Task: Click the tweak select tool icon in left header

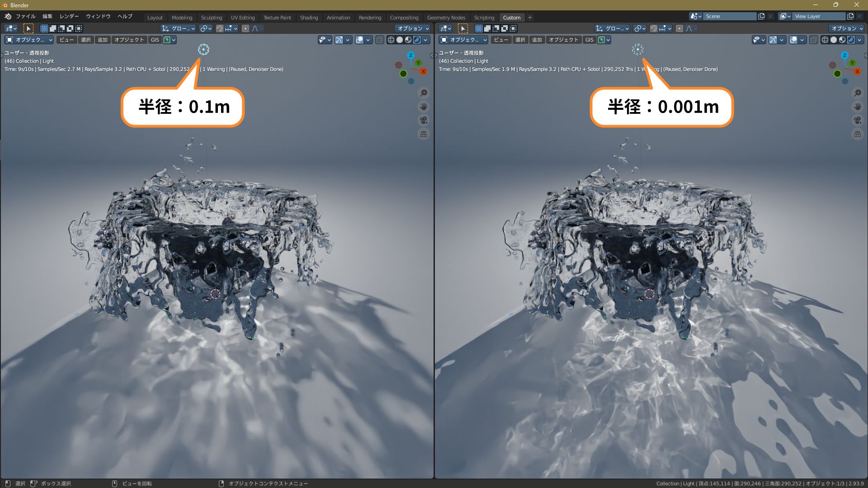Action: coord(28,28)
